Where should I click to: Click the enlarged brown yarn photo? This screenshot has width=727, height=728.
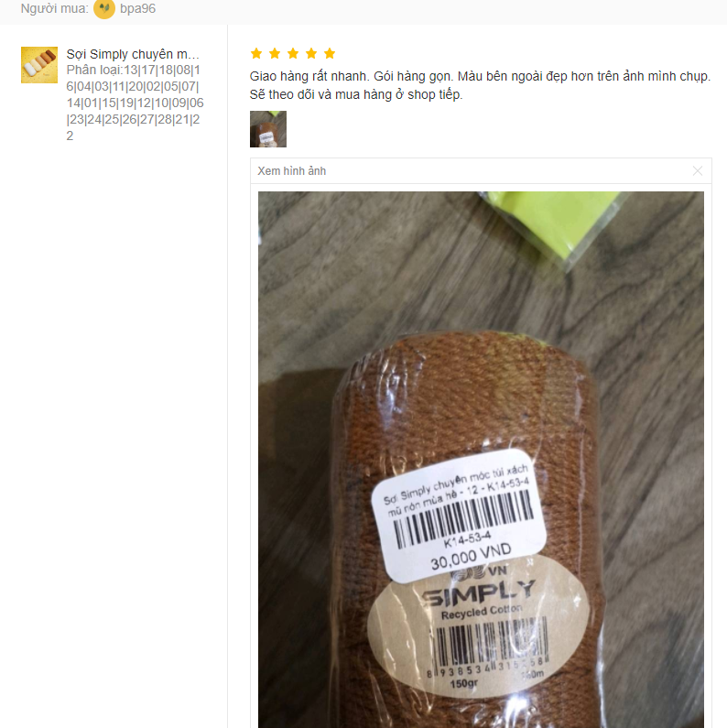[481, 460]
